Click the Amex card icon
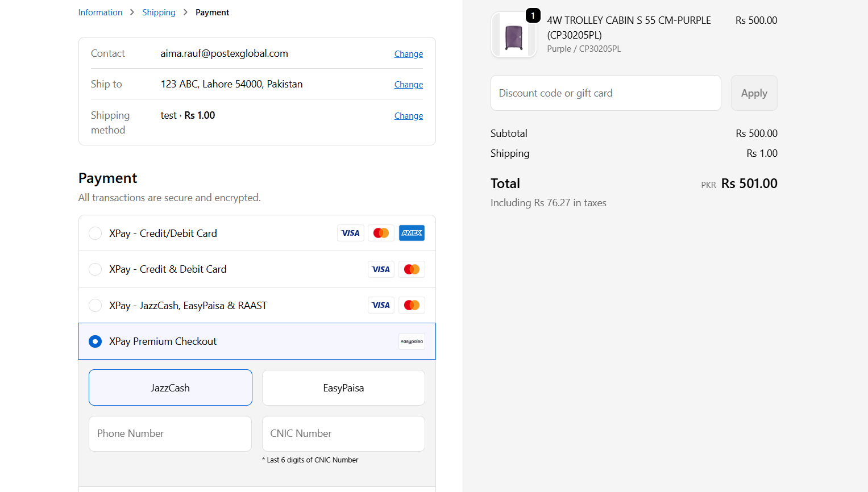Screen dimensions: 868x492 click(x=412, y=233)
